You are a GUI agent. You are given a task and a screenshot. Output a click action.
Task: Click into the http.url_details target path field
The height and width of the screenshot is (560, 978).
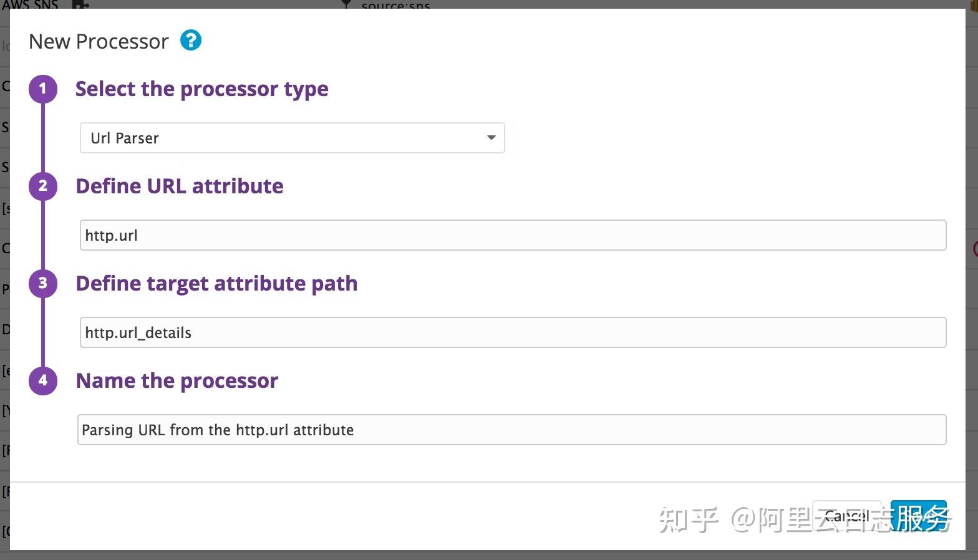point(513,332)
